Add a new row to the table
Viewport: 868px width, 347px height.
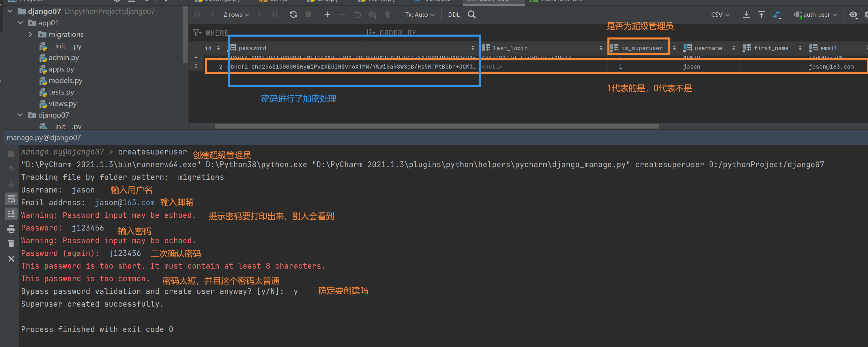coord(327,14)
